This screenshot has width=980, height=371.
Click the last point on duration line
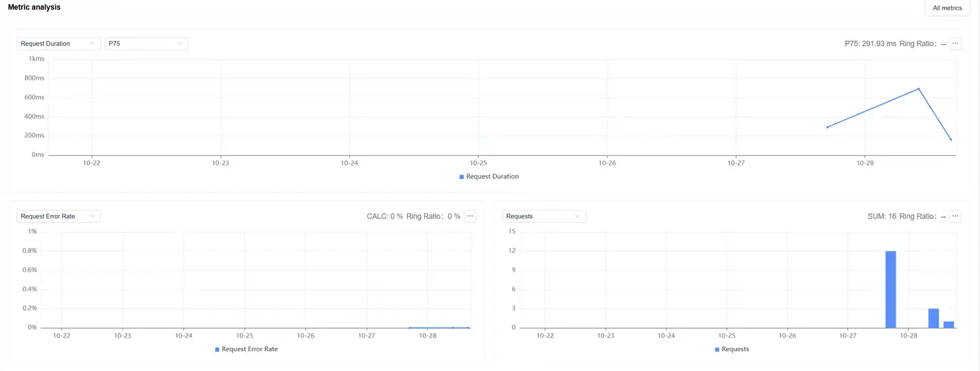pos(951,140)
